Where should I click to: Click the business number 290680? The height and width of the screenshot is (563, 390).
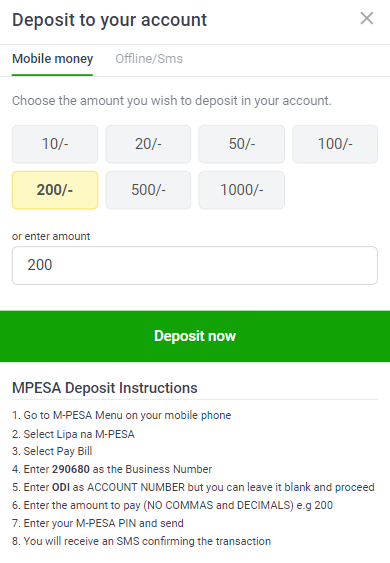(71, 469)
